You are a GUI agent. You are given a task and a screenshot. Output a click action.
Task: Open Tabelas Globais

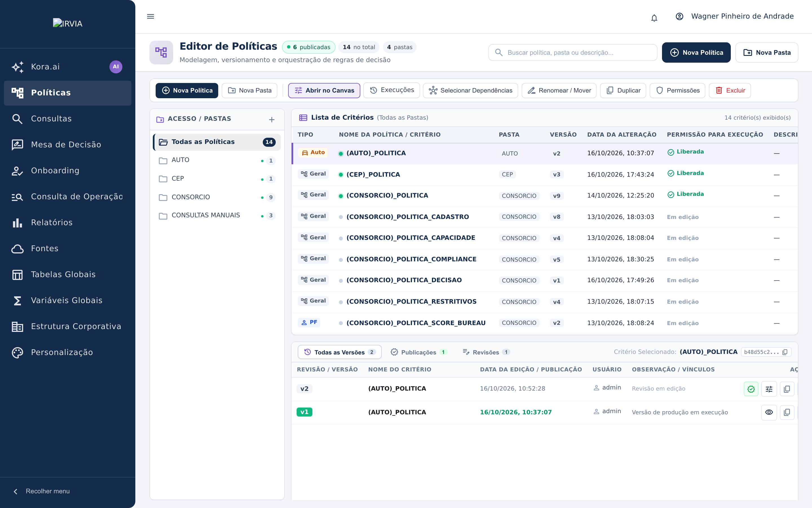67,275
